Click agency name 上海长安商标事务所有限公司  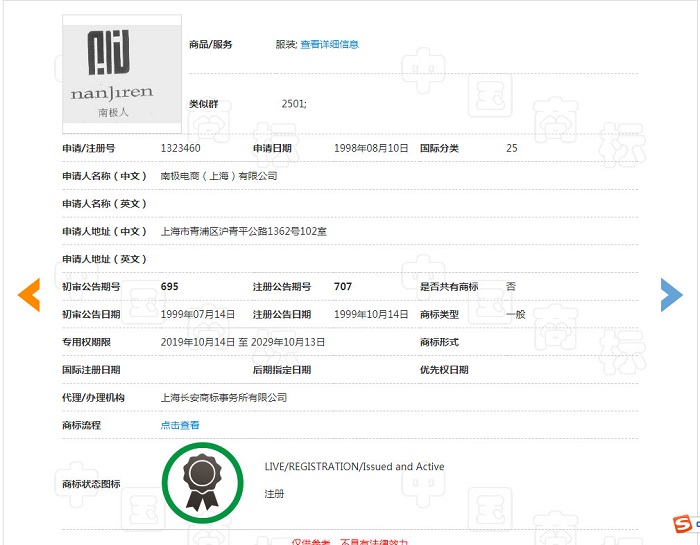tap(224, 397)
